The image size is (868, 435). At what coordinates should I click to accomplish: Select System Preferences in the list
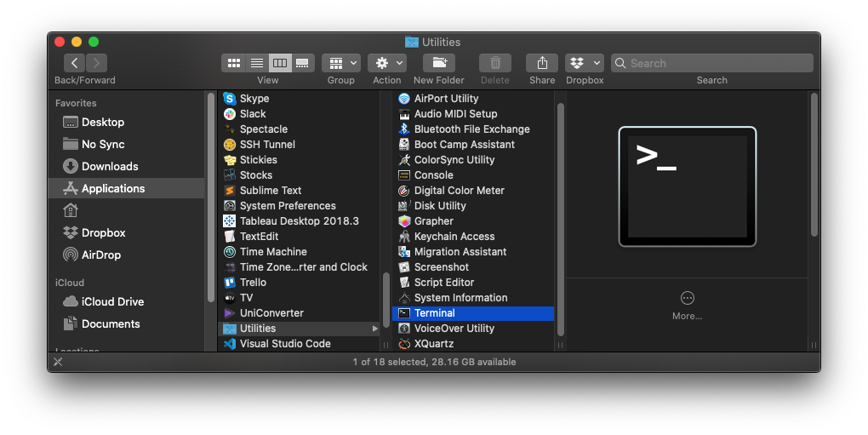pos(300,206)
